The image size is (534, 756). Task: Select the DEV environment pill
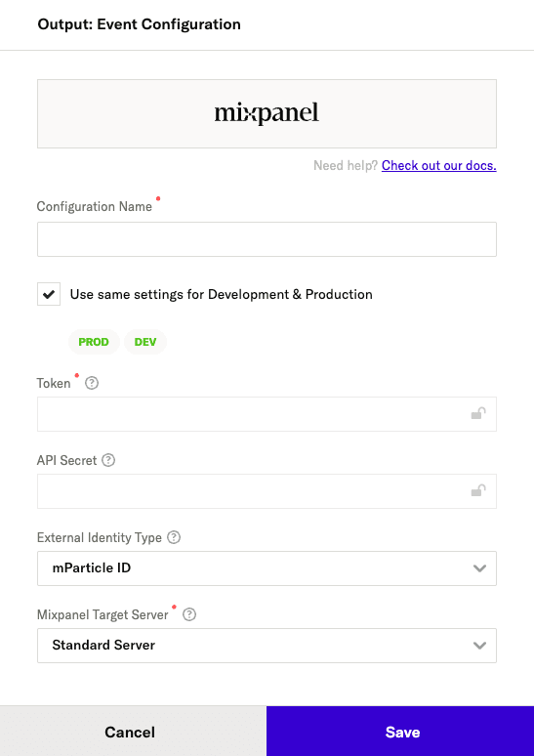(145, 342)
